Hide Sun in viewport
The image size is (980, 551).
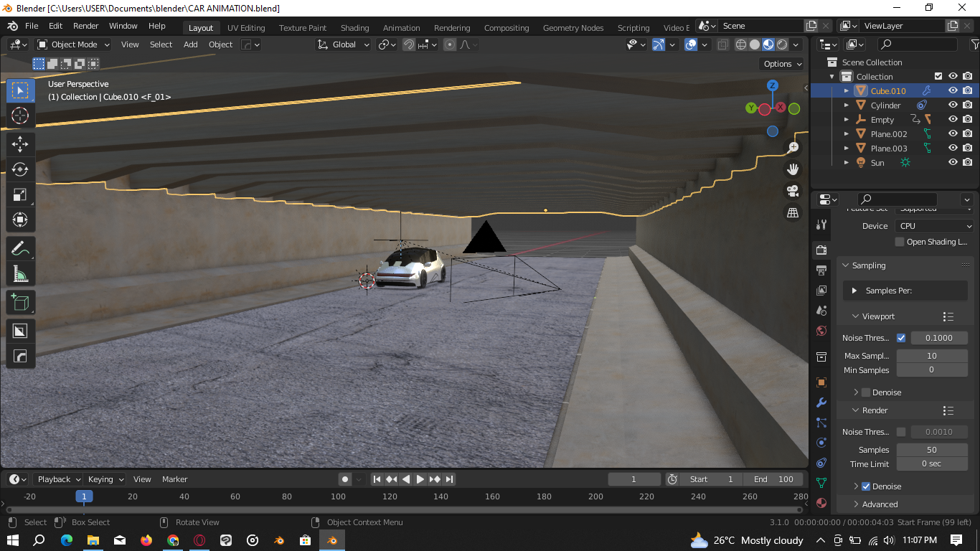[x=953, y=163]
